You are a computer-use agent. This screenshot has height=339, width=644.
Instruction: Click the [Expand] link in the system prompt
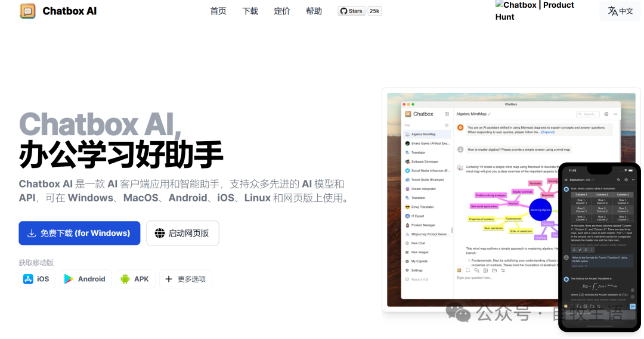coord(548,132)
